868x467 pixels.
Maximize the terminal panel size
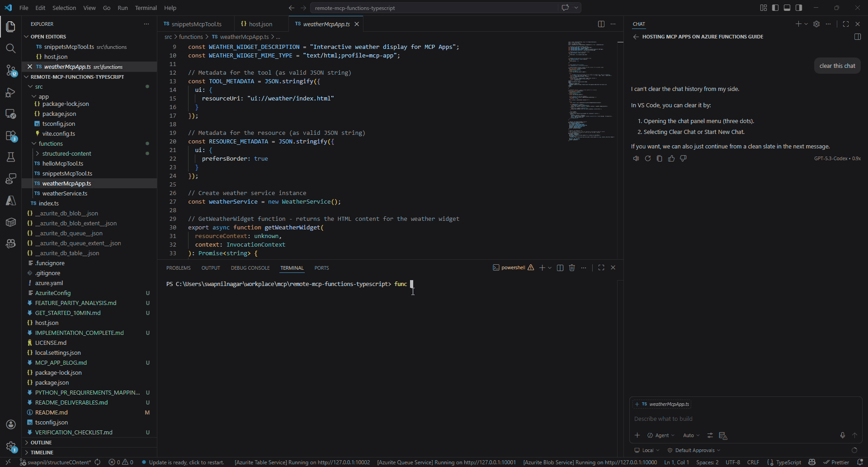tap(601, 268)
